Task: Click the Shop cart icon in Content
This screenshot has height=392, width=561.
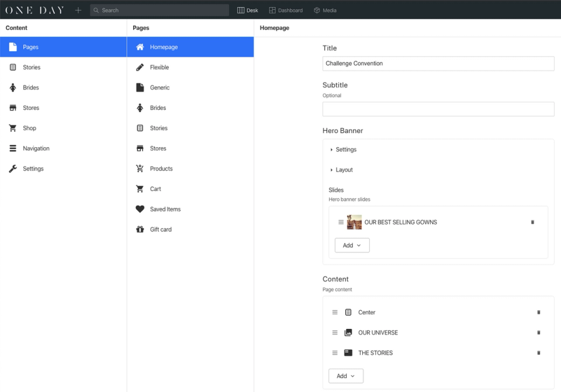Action: (13, 128)
